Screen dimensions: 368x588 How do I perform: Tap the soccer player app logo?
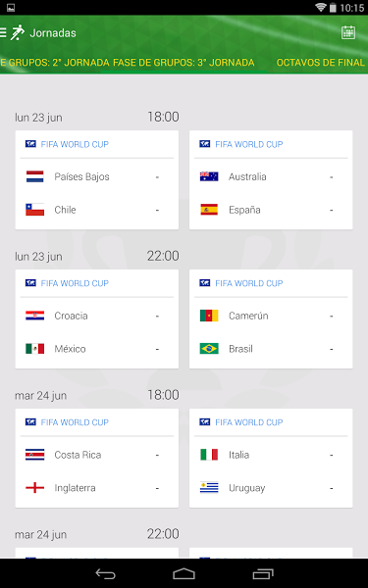coord(18,32)
